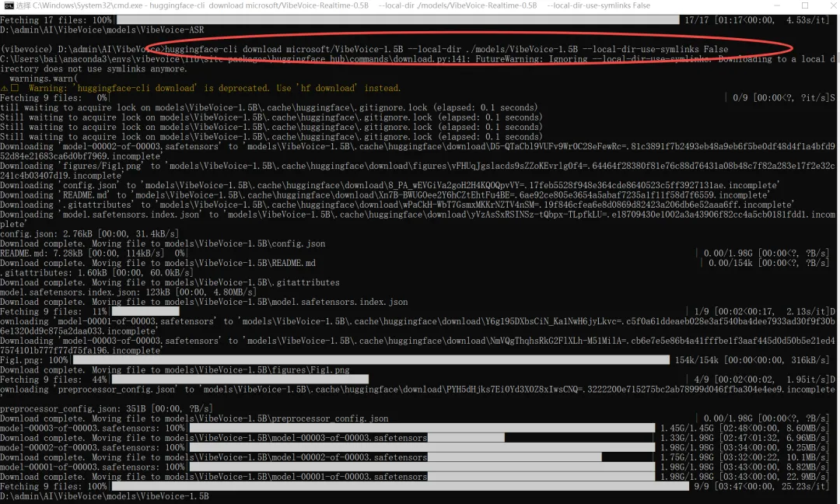Screen dimensions: 840x504
Task: Click the "Downloading 'README.md'" line
Action: coord(385,195)
